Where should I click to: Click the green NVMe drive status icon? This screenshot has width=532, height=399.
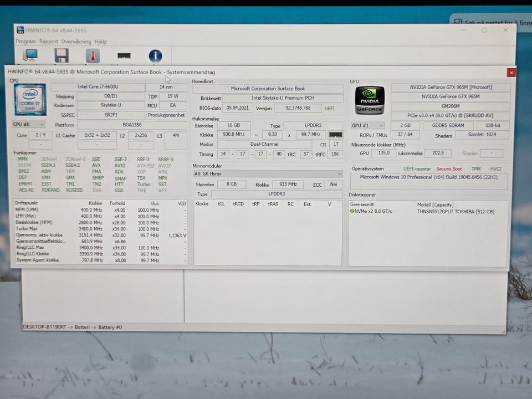[352, 211]
